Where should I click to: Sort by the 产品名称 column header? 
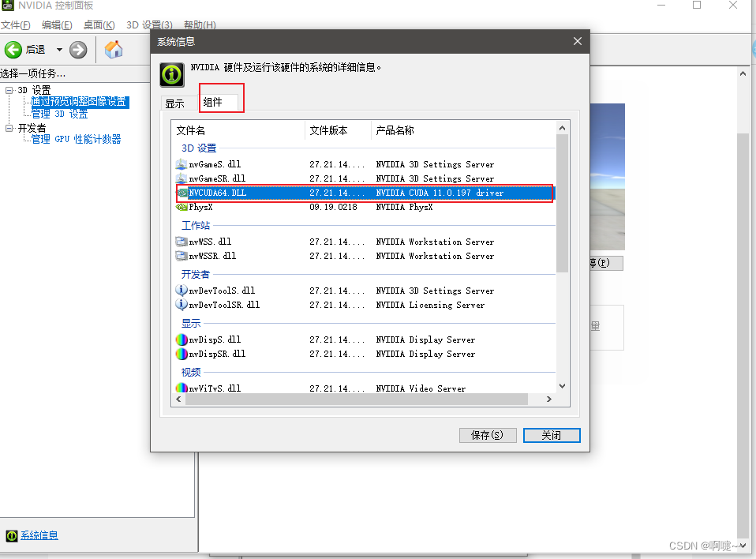point(463,131)
